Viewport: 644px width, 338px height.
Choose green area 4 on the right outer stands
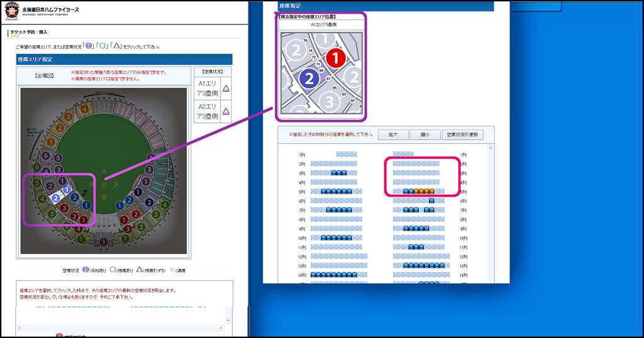pyautogui.click(x=165, y=205)
